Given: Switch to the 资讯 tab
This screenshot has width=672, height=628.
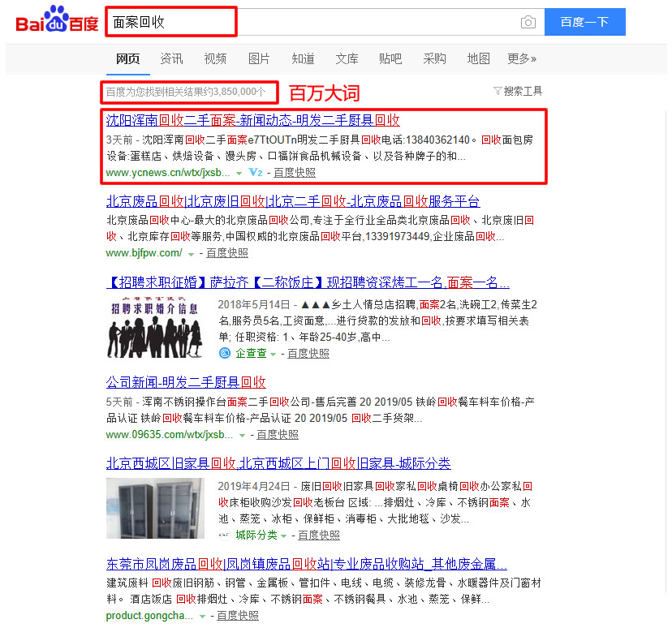Looking at the screenshot, I should [171, 58].
